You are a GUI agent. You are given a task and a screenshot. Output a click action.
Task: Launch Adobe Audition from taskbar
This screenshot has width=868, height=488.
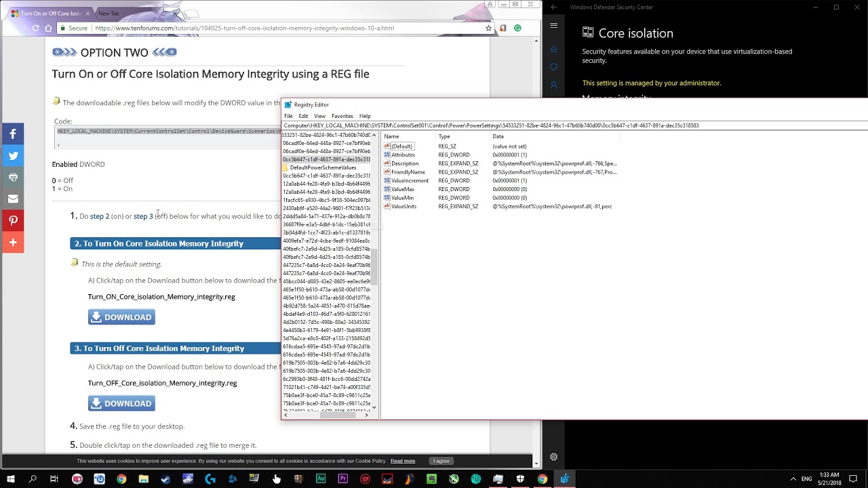click(x=321, y=479)
